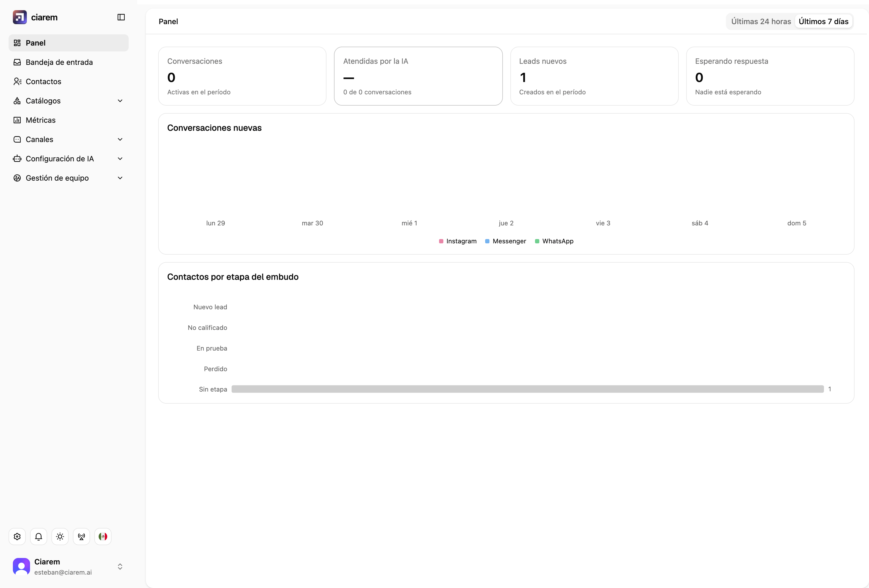
Task: Select the Últimos 7 días period
Action: [823, 21]
